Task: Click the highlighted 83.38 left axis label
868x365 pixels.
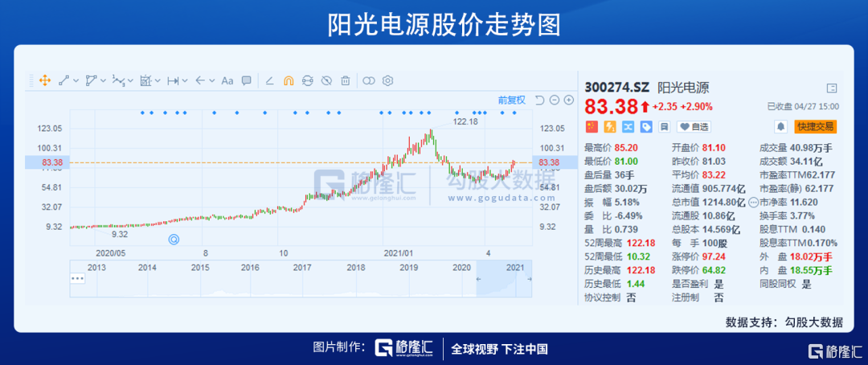Action: [x=46, y=162]
